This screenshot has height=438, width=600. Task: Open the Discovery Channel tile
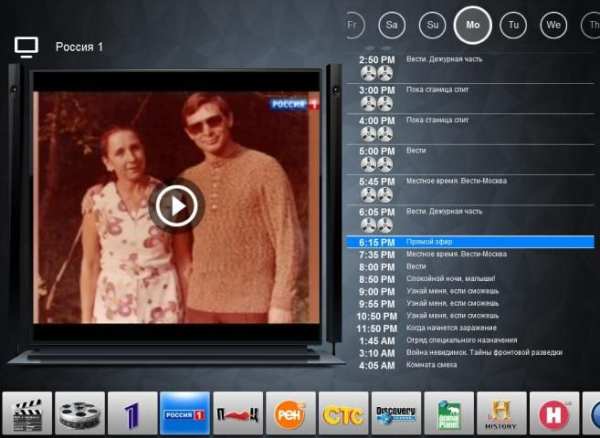click(x=396, y=413)
